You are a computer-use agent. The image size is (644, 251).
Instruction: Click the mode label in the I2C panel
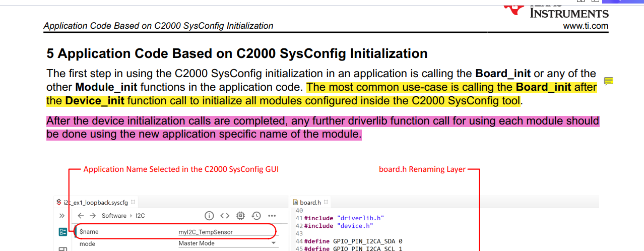pos(87,243)
